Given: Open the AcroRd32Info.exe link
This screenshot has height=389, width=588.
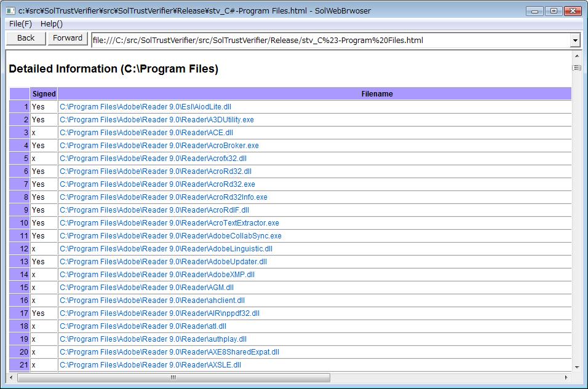Looking at the screenshot, I should coord(164,197).
